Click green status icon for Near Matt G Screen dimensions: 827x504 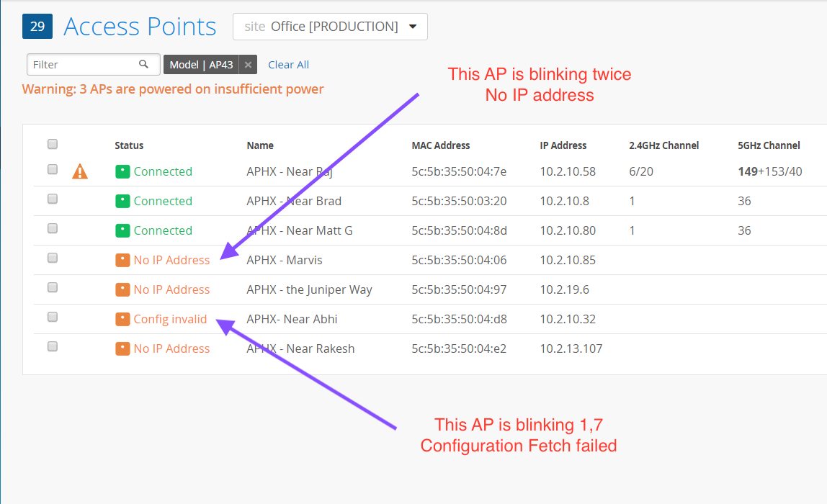(122, 230)
